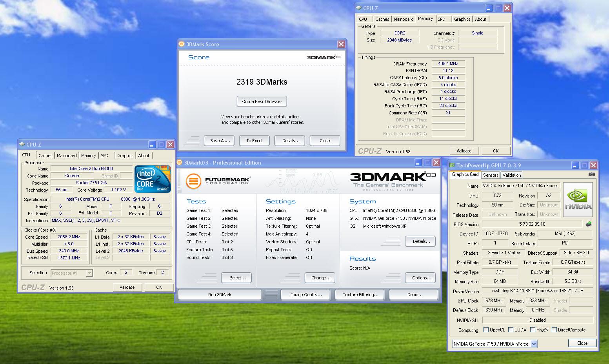This screenshot has width=609, height=364.
Task: Click the 3DMark Score title bar icon
Action: (182, 44)
